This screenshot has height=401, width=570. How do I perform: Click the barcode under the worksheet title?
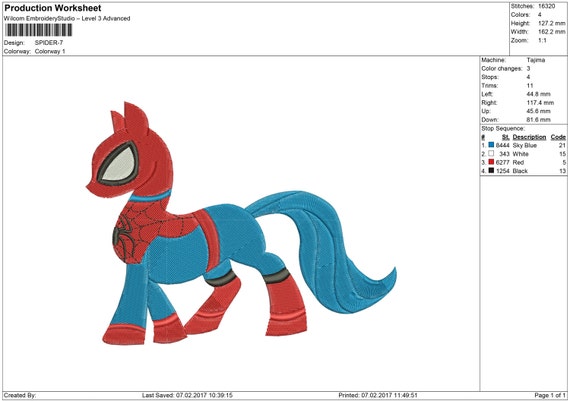click(39, 30)
